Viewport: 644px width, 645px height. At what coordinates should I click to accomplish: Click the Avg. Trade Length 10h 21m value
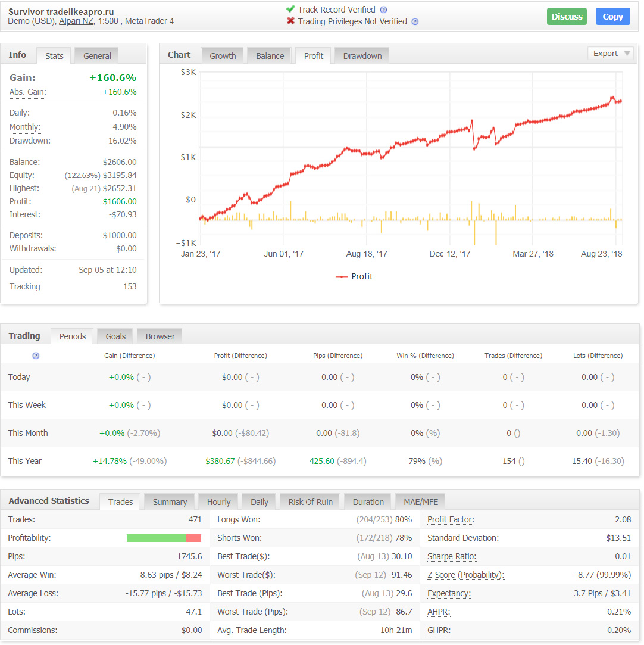[396, 631]
